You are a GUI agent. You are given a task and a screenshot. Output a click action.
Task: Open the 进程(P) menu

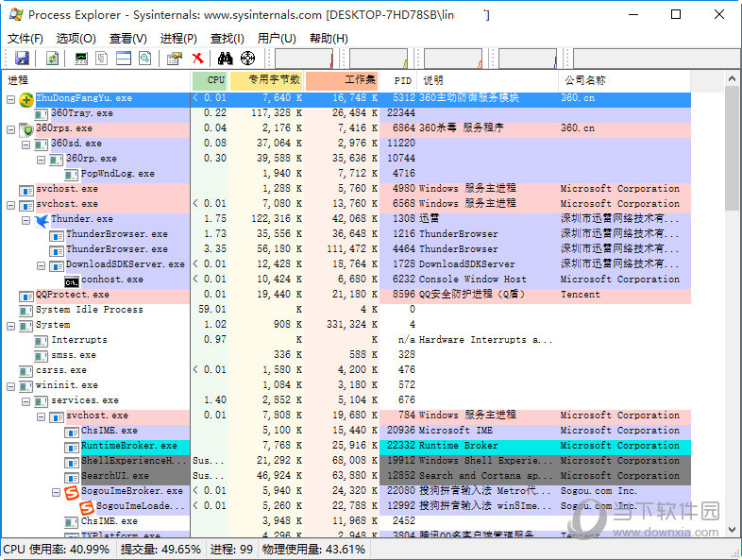(x=178, y=38)
